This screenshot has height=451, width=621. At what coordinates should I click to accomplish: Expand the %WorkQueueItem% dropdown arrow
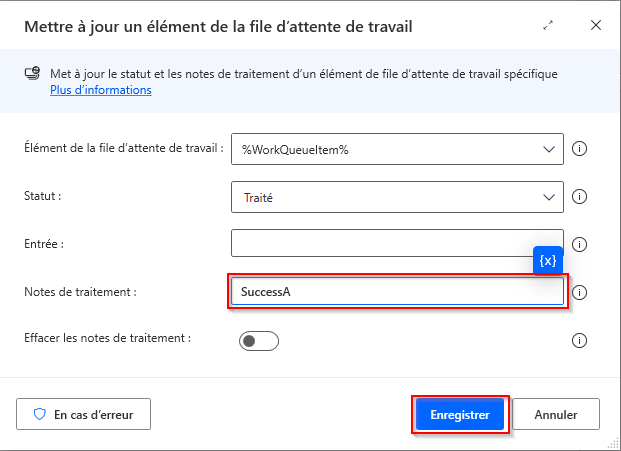coord(548,149)
